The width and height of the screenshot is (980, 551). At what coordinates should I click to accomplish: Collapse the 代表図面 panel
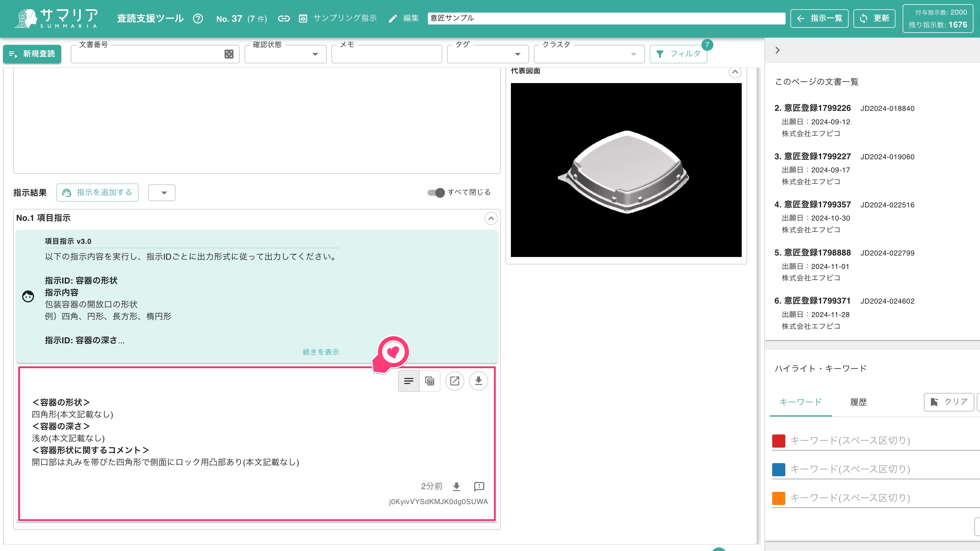[x=735, y=72]
